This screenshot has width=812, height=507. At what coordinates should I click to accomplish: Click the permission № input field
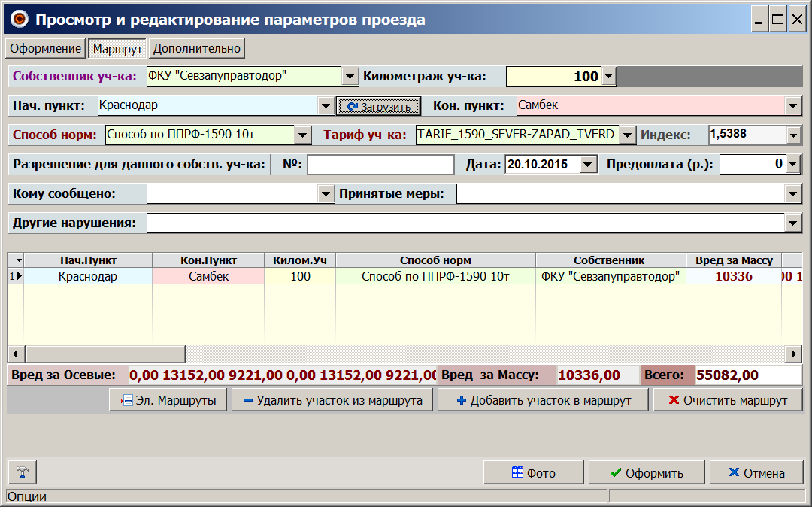click(380, 164)
